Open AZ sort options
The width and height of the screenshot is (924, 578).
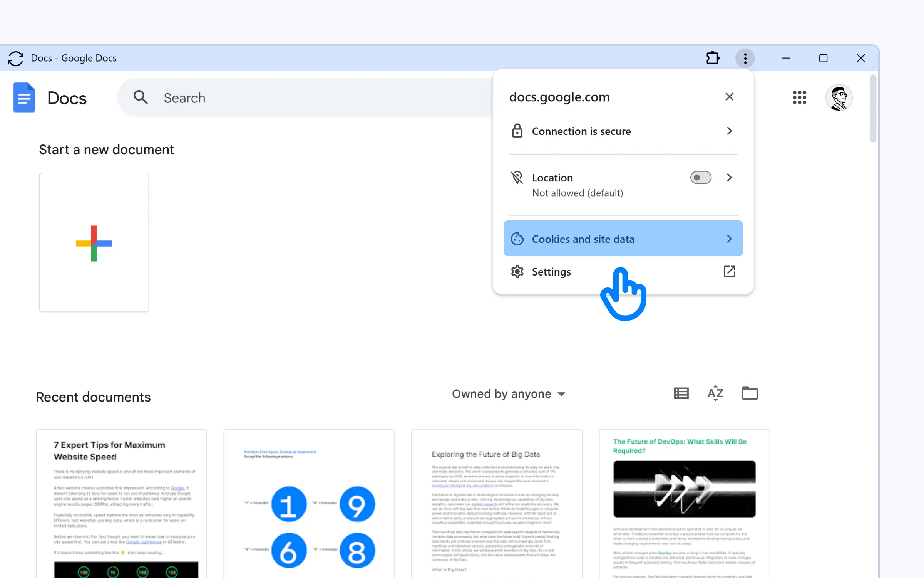coord(715,393)
